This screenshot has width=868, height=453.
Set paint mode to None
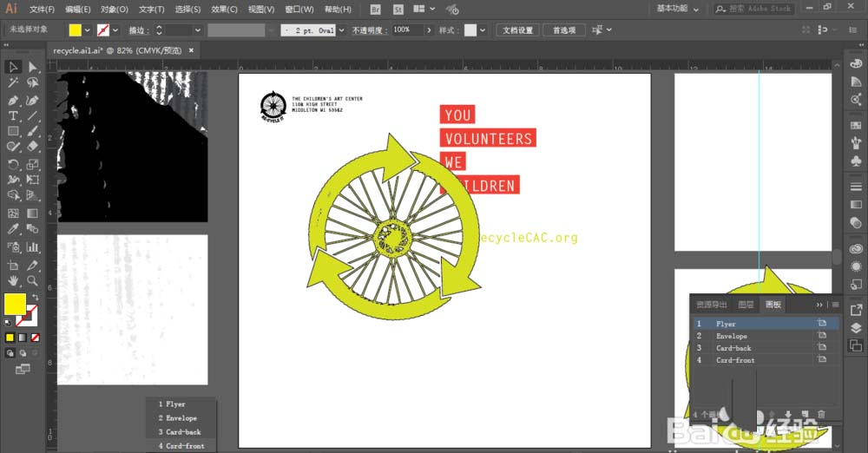coord(36,337)
